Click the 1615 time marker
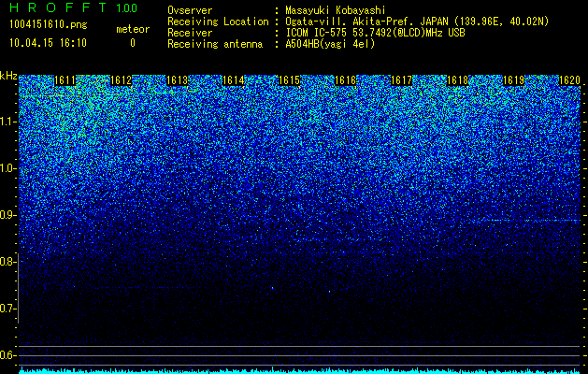The width and height of the screenshot is (588, 374). coord(289,80)
